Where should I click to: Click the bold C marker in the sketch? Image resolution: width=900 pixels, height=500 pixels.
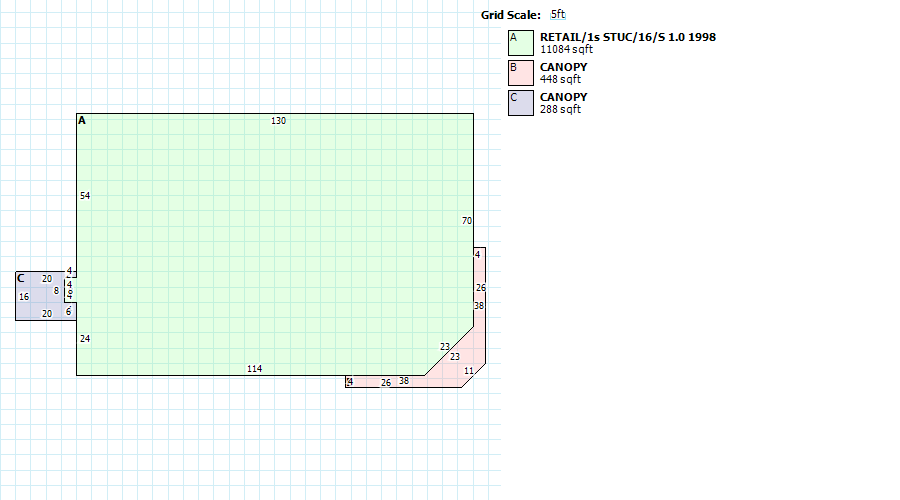coord(20,278)
